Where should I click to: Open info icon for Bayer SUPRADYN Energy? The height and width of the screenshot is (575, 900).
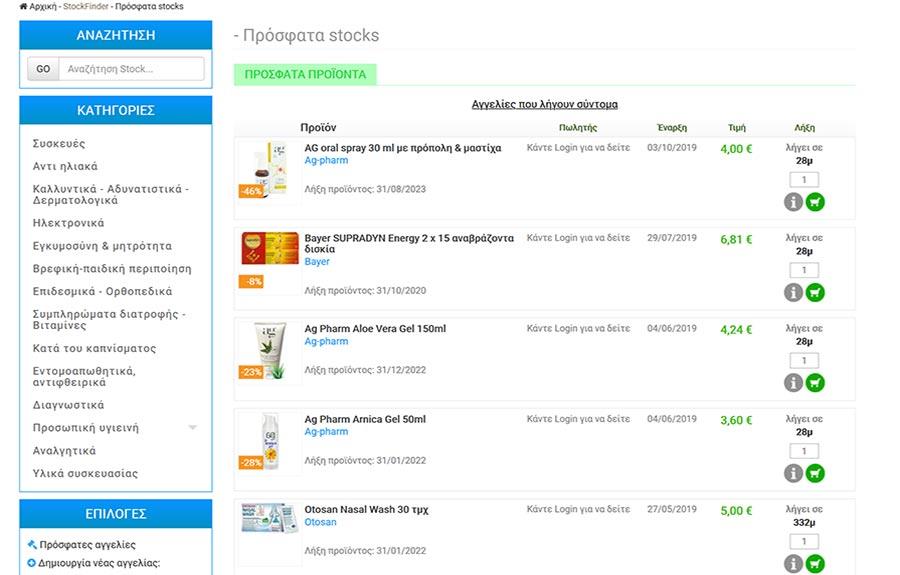793,293
